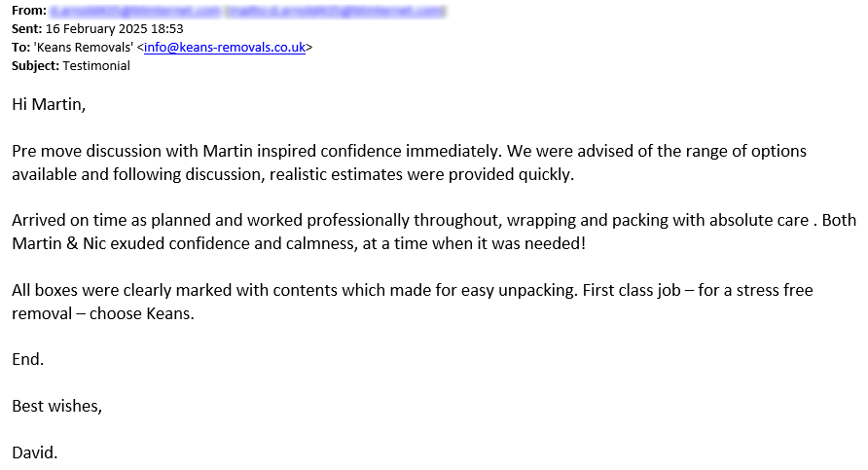Viewport: 868px width, 470px height.
Task: Click the blurred sender address in From field
Action: 134,11
